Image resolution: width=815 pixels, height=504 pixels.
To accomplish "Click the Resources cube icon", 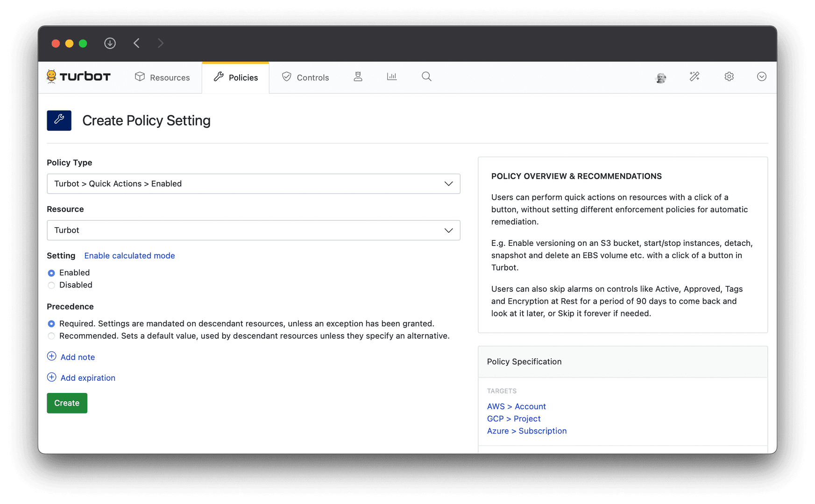I will 140,77.
